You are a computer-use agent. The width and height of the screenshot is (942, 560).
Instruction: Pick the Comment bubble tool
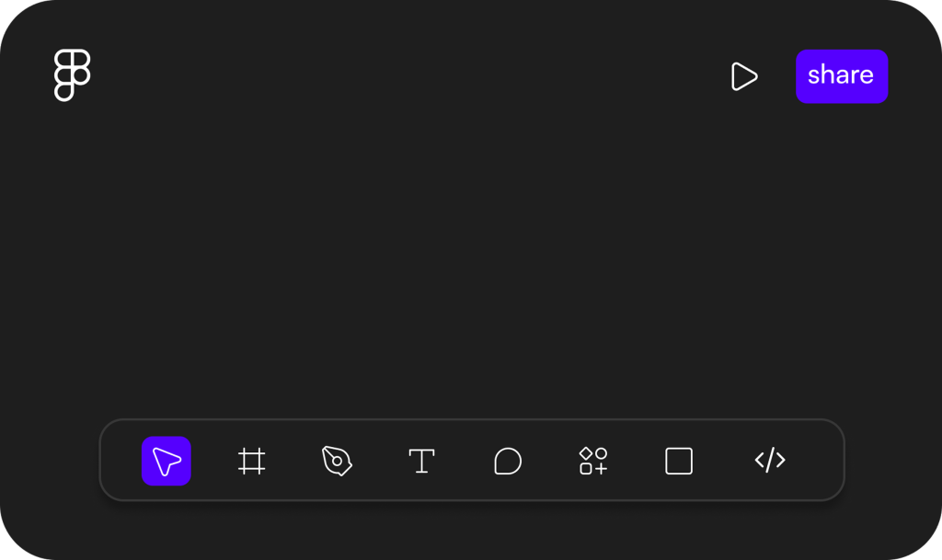[x=508, y=461]
